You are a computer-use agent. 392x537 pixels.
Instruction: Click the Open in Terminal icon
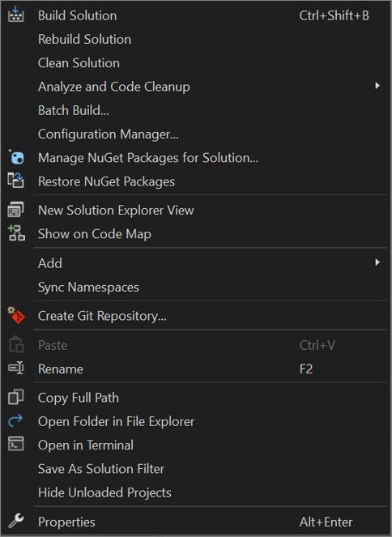[15, 444]
